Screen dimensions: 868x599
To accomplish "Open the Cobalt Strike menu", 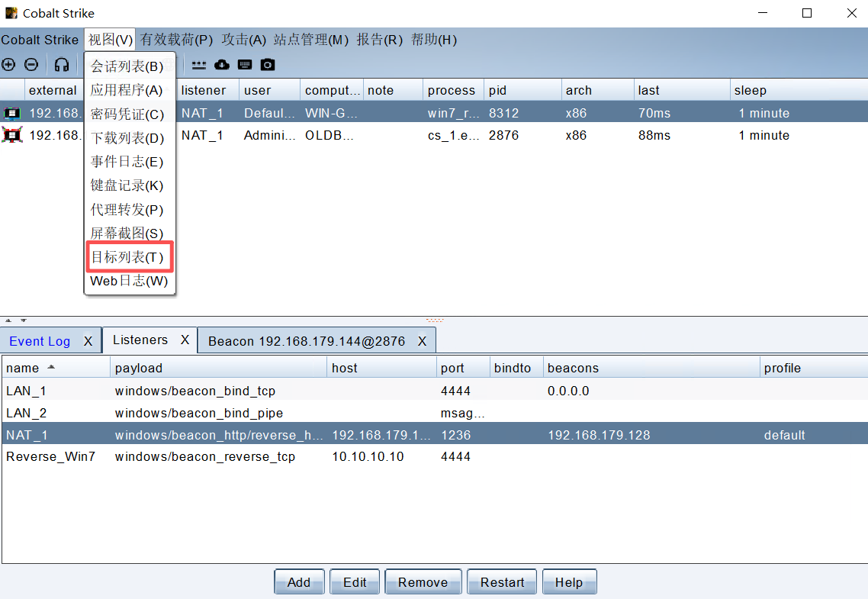I will click(x=40, y=40).
